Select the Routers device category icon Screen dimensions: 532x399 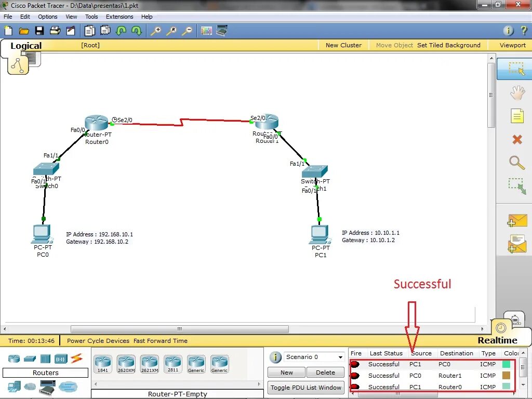click(x=14, y=358)
